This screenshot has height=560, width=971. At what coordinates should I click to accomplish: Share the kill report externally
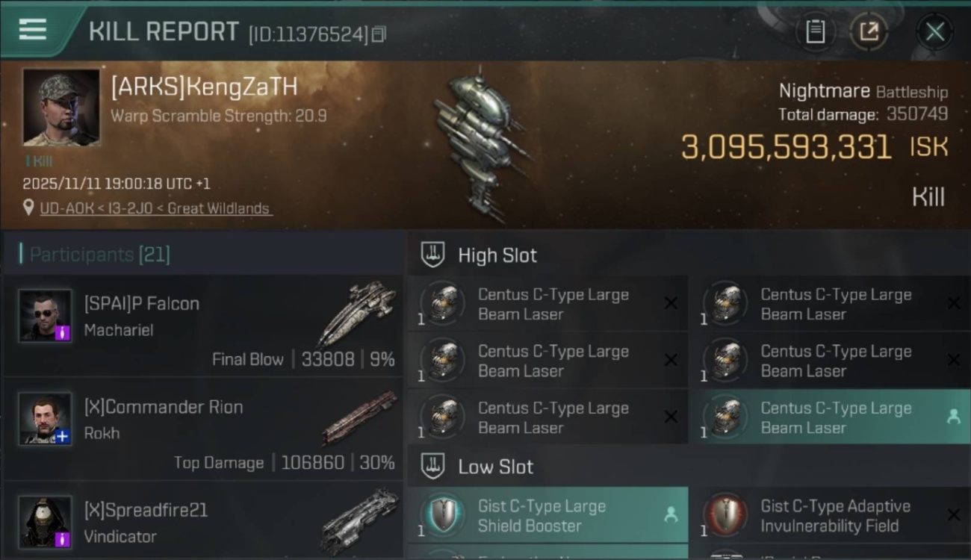coord(869,31)
